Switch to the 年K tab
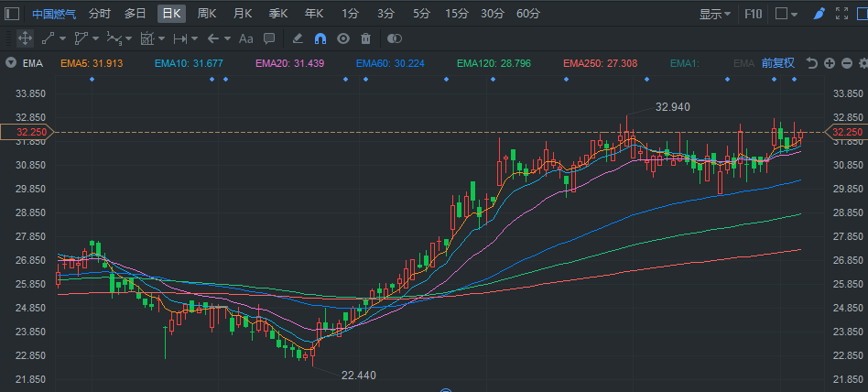The width and height of the screenshot is (868, 392). pyautogui.click(x=313, y=14)
